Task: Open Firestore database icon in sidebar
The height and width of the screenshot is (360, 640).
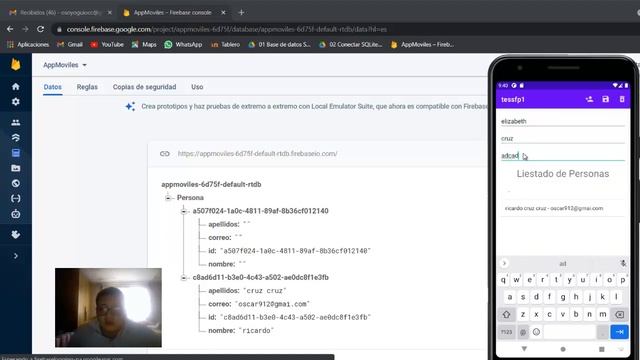Action: coord(16,138)
